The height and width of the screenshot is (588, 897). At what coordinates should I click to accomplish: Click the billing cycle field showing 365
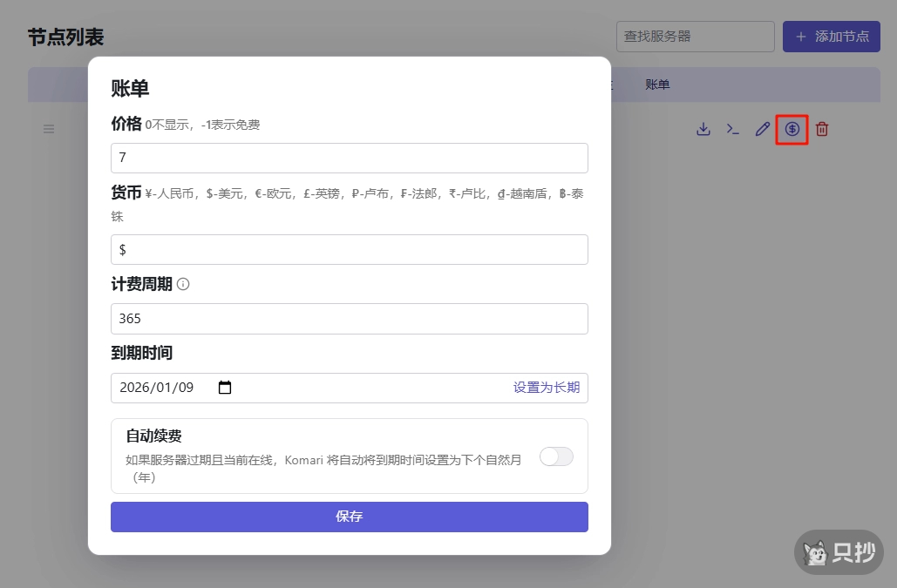(349, 318)
